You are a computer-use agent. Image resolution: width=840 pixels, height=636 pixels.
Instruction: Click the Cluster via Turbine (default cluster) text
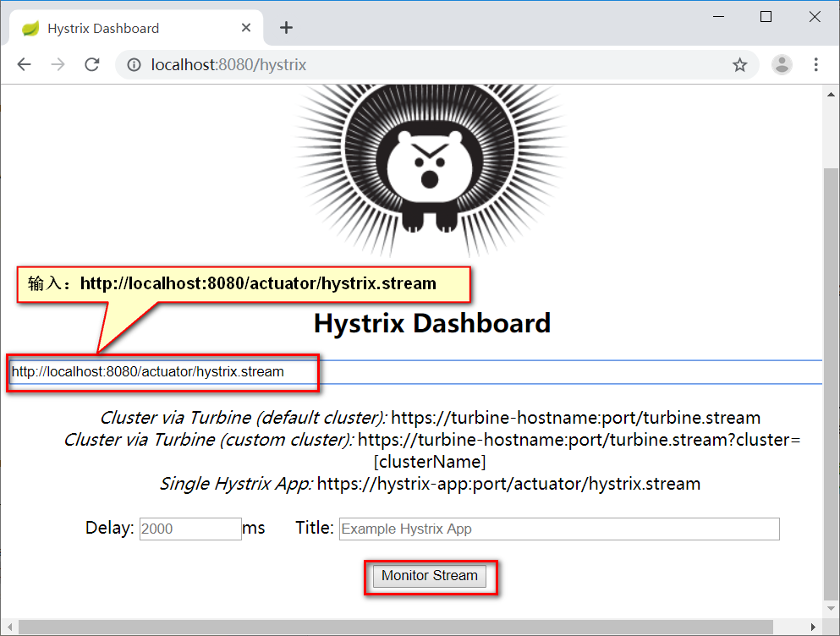coord(431,418)
